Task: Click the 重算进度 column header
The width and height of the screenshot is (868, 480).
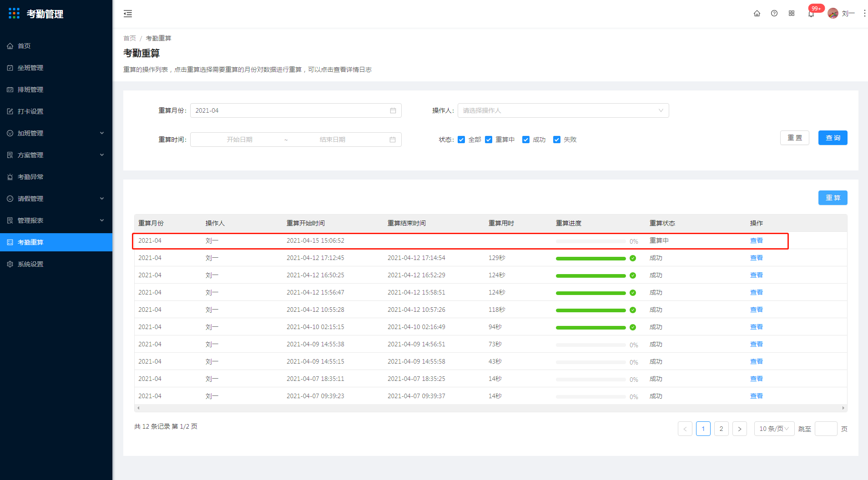Action: click(x=569, y=223)
